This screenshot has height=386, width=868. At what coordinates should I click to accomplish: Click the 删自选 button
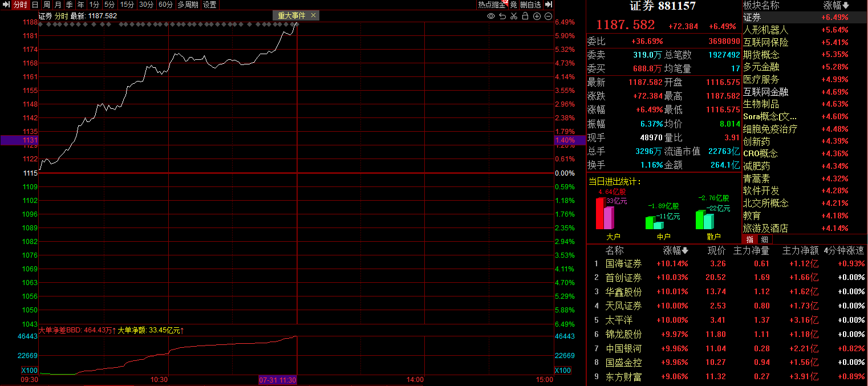530,5
